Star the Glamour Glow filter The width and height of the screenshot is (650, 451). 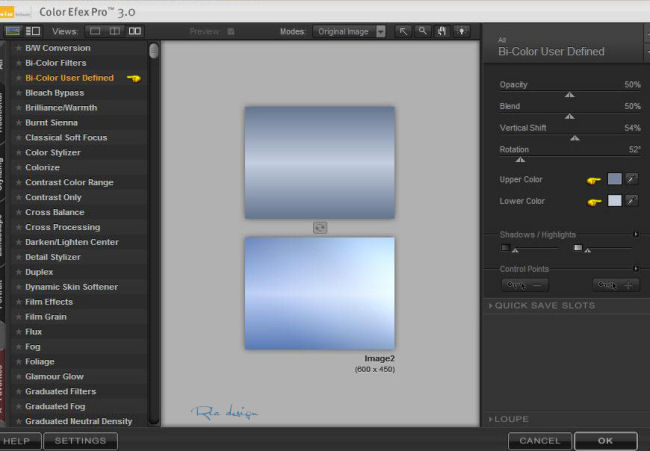pos(19,376)
